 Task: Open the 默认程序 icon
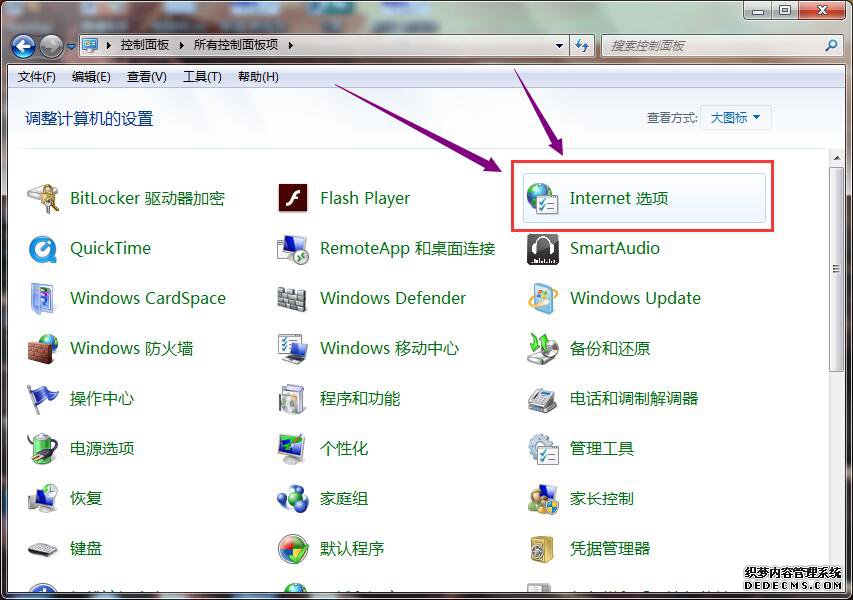[x=293, y=549]
